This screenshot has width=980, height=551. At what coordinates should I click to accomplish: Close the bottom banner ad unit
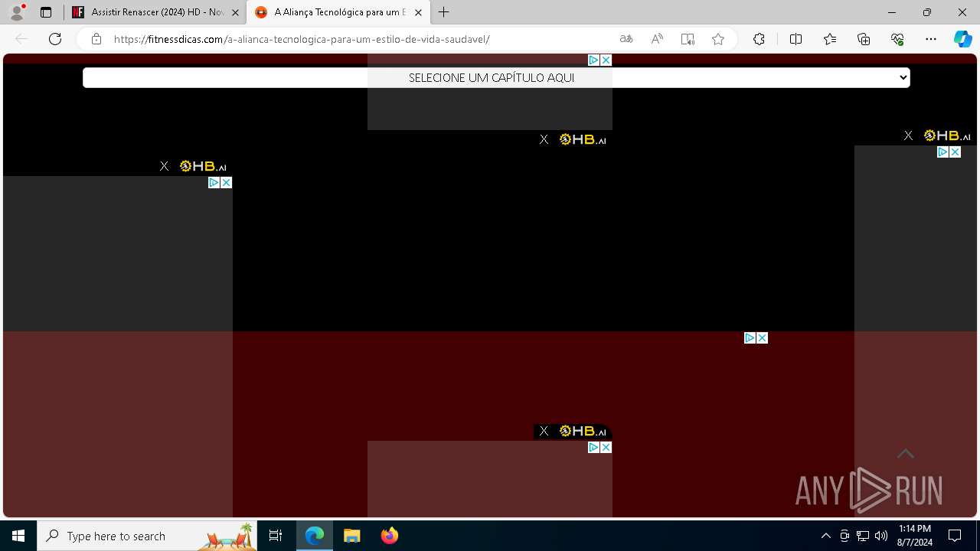point(606,447)
